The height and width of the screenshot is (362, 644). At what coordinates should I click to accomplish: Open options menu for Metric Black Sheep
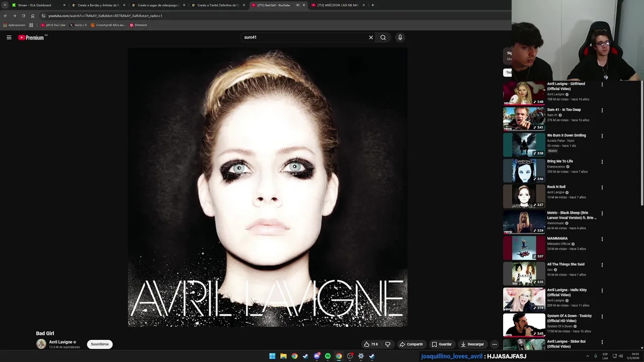[x=602, y=213]
